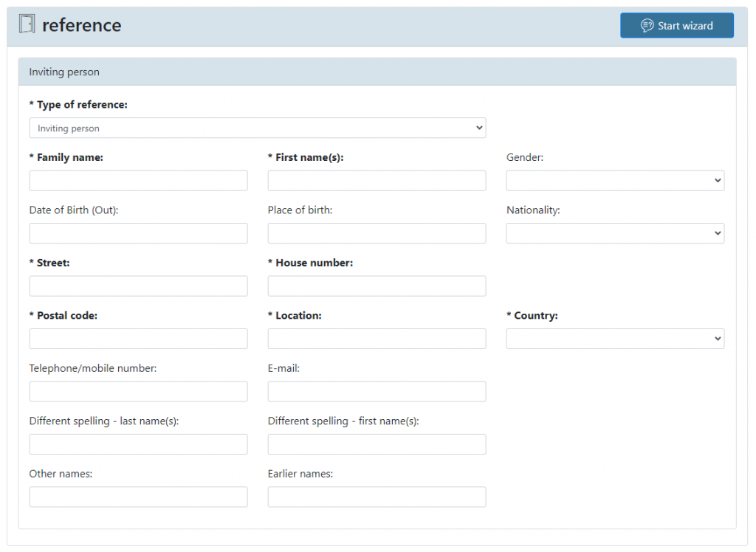This screenshot has height=552, width=756.
Task: Select the Postal code input
Action: click(x=138, y=339)
